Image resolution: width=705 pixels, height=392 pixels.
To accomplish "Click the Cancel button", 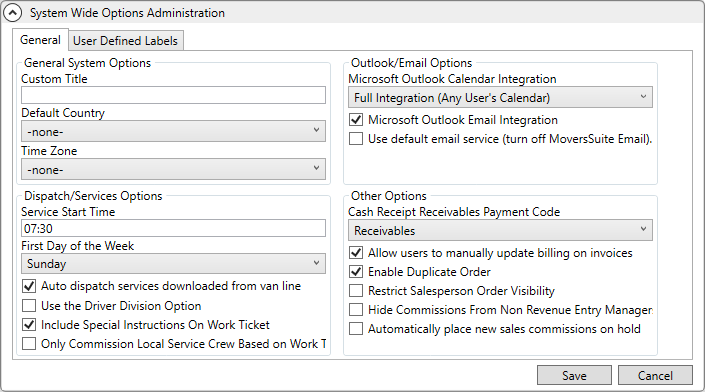I will [655, 375].
